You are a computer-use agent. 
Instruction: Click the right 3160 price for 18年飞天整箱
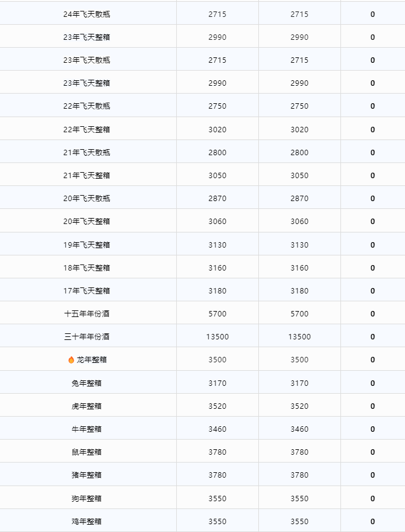[299, 268]
